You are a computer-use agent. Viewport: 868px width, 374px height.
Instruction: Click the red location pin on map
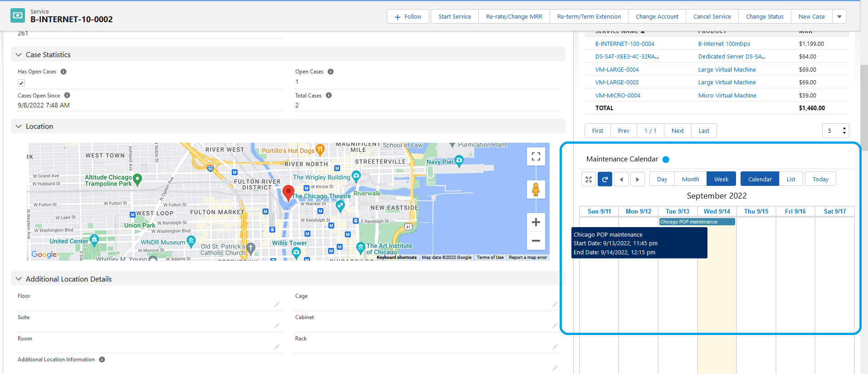tap(288, 192)
